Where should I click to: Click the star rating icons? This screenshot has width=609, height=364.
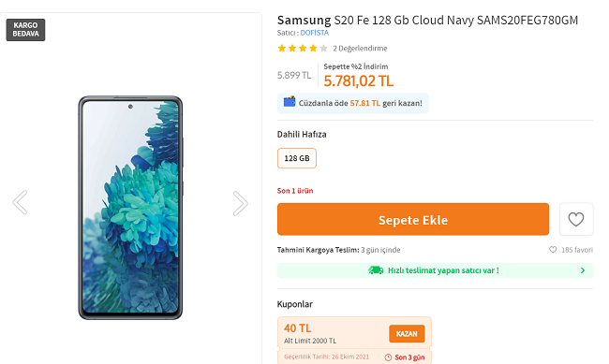[x=303, y=48]
